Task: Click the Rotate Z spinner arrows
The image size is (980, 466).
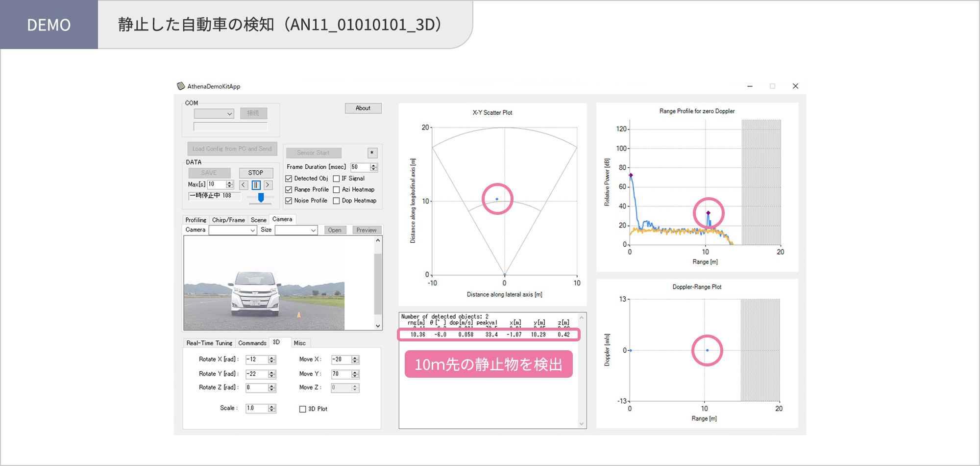Action: [x=272, y=388]
